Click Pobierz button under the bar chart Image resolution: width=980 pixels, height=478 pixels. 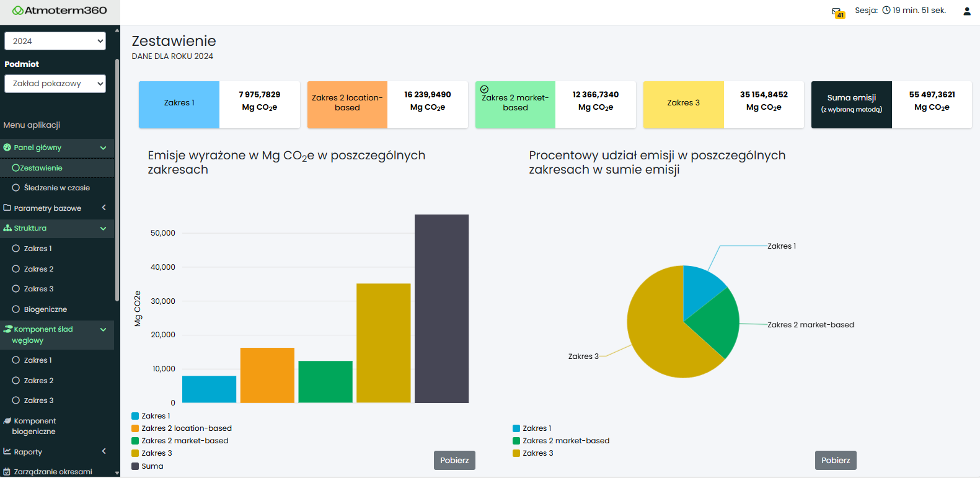click(454, 460)
